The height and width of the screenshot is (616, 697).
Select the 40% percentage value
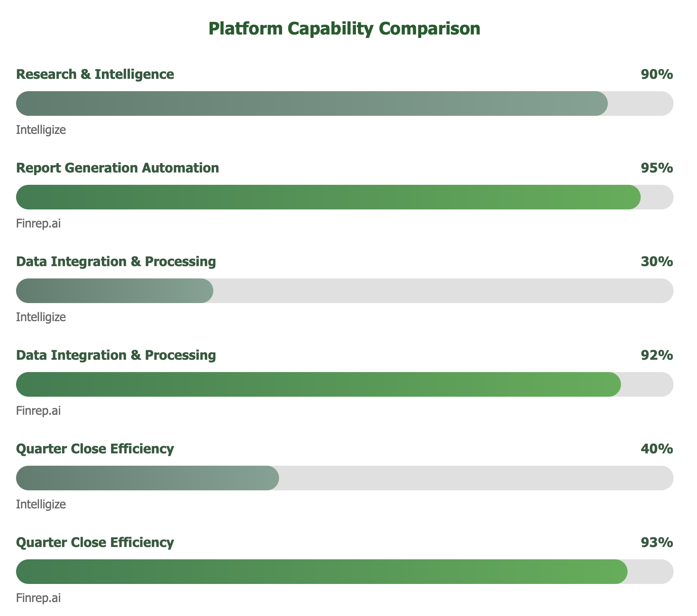[656, 449]
